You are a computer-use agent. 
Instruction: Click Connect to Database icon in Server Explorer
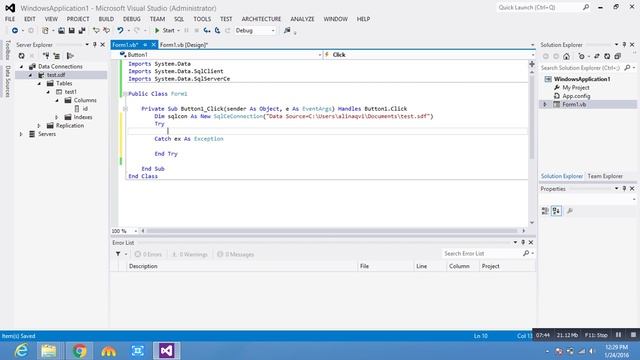pyautogui.click(x=46, y=56)
